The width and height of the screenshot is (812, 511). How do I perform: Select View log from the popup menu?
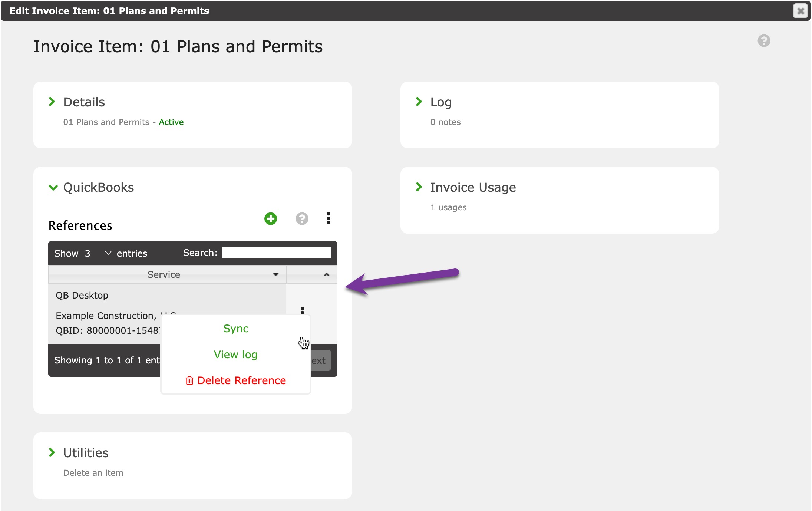click(x=235, y=355)
